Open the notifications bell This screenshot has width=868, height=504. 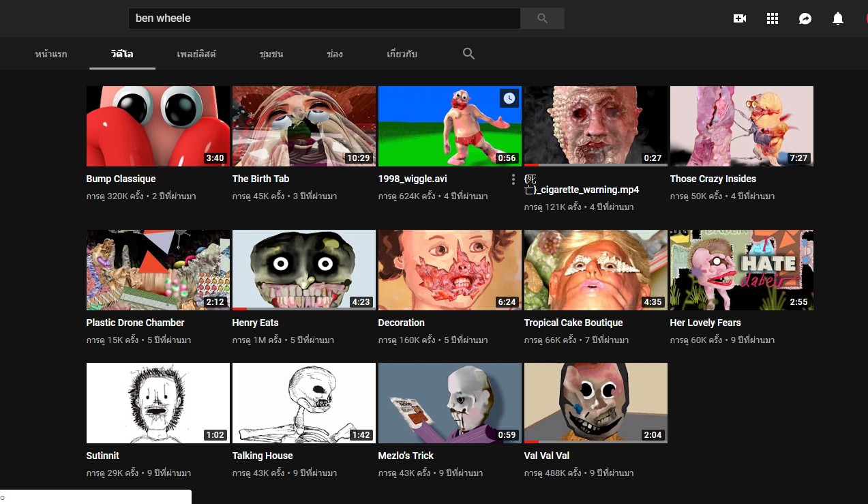838,19
